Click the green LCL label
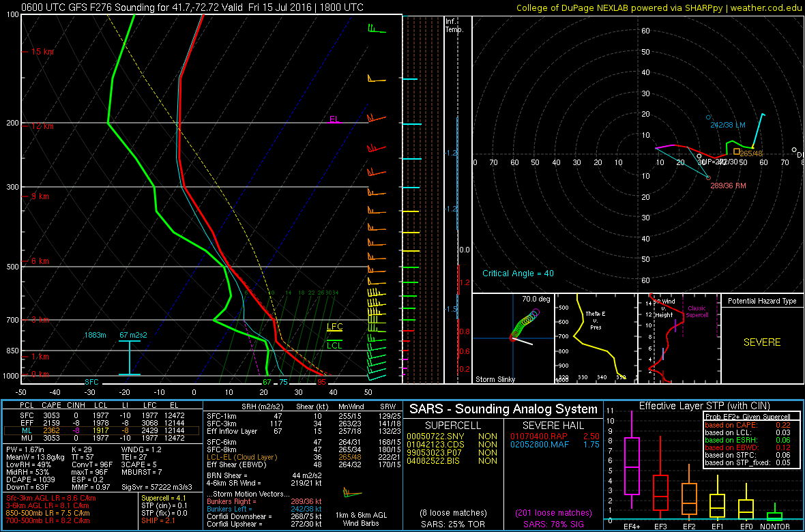Viewport: 805px width, 532px height. pyautogui.click(x=335, y=345)
